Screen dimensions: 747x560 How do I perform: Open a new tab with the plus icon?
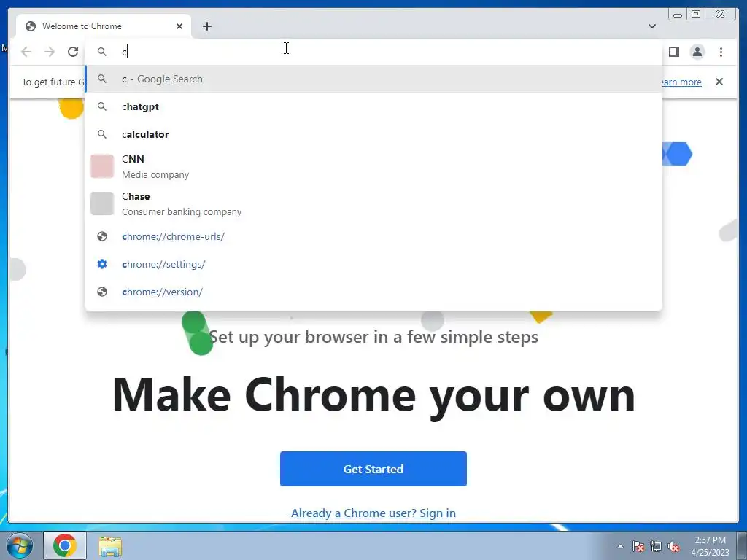coord(206,26)
